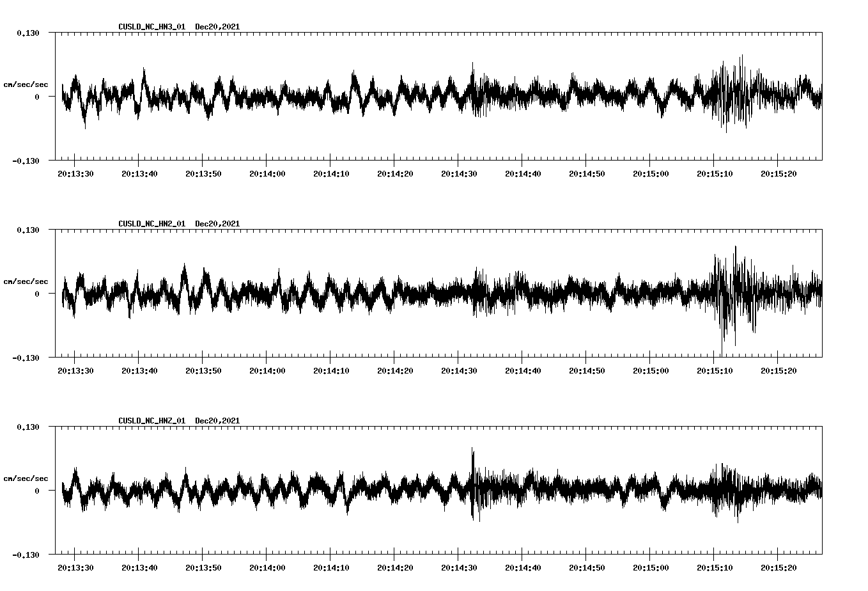
Task: Click the zero axis label on HNZ plot
Action: click(x=37, y=491)
